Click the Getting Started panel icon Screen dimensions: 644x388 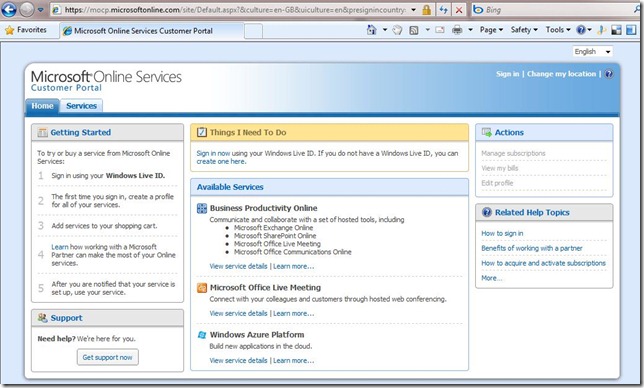pos(42,133)
